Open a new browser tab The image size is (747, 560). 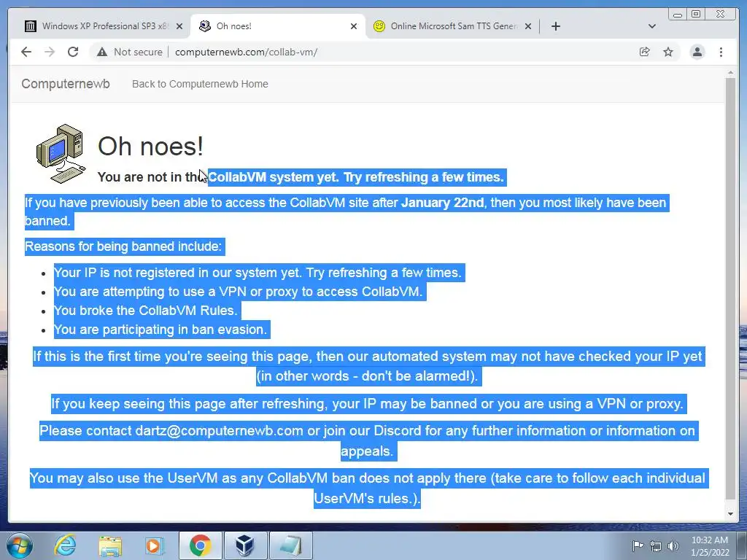click(x=555, y=26)
